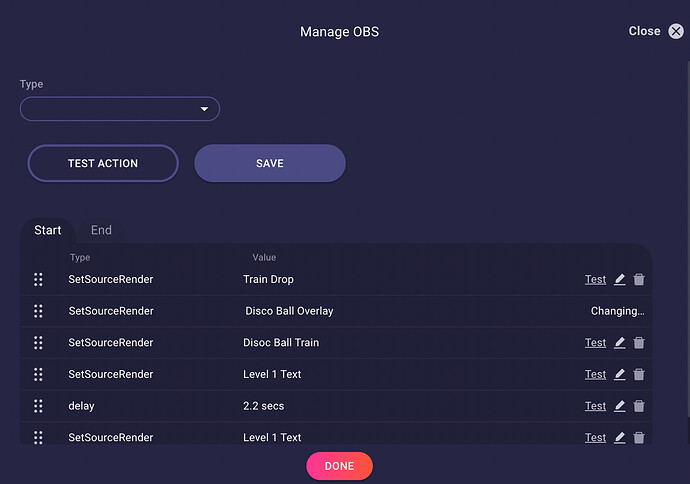The height and width of the screenshot is (484, 690).
Task: Delete the Train Drop action row
Action: click(639, 279)
